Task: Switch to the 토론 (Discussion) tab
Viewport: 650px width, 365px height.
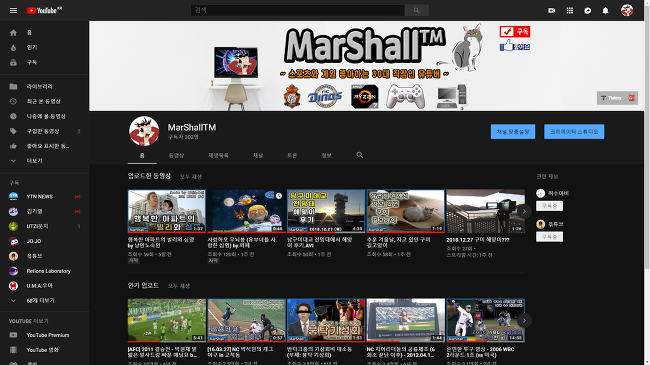Action: tap(292, 155)
